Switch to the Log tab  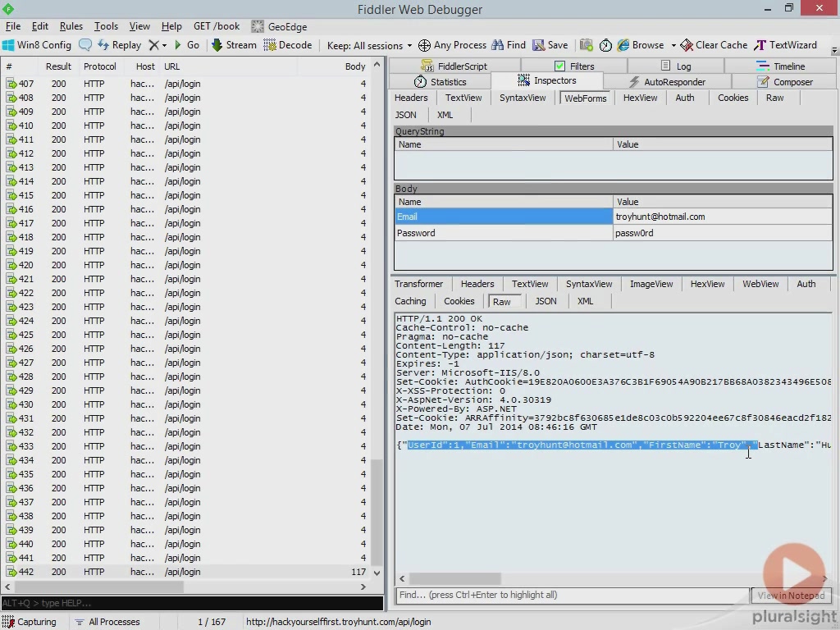(676, 66)
